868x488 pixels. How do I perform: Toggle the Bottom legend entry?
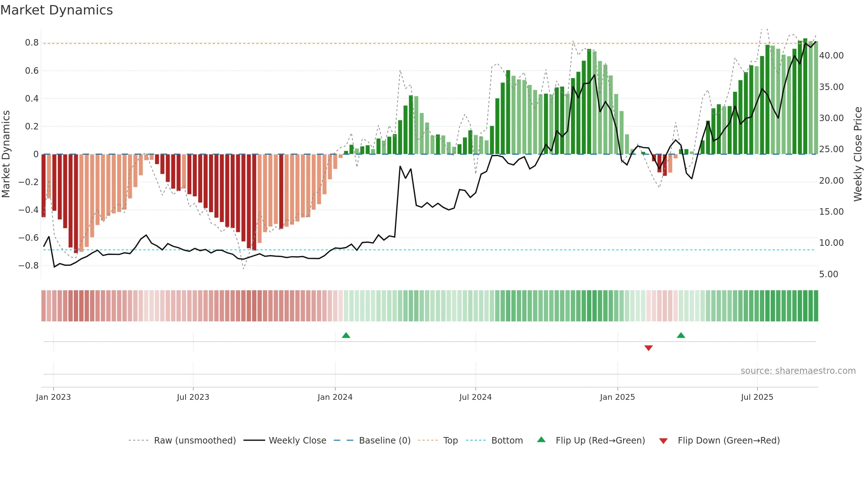(x=494, y=440)
